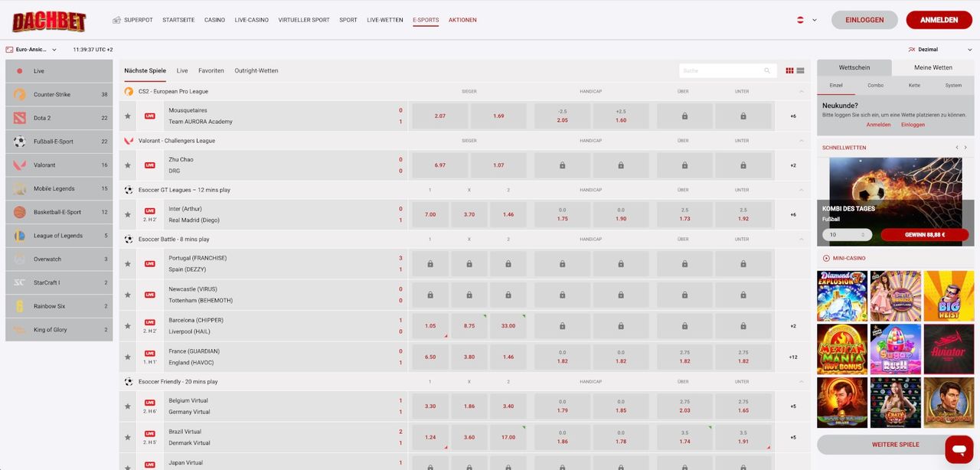Open the Euro-Ansicht view dropdown

31,49
